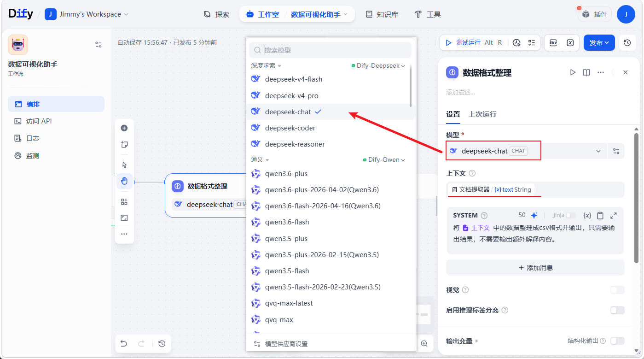
Task: Insert a variable using SYSTEM {x} icon
Action: [587, 215]
